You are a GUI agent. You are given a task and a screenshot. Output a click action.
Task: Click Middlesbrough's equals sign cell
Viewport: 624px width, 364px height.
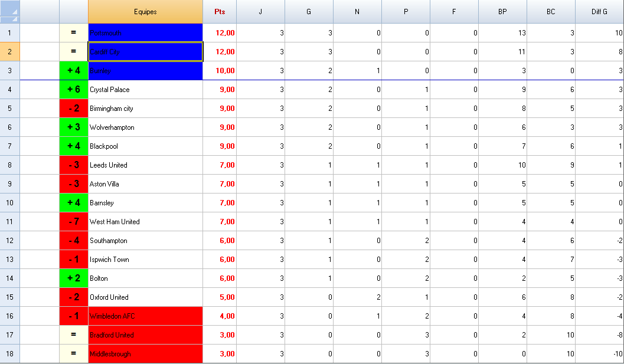(x=74, y=353)
